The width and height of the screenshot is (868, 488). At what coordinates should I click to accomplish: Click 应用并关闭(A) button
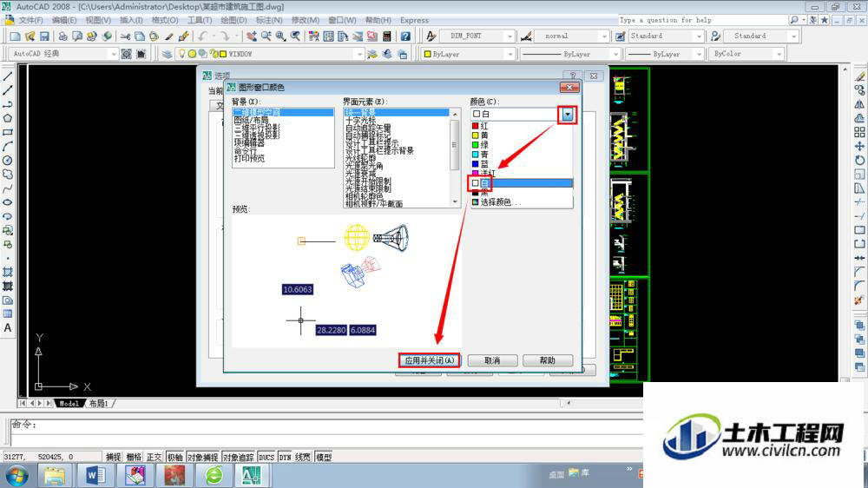coord(429,360)
